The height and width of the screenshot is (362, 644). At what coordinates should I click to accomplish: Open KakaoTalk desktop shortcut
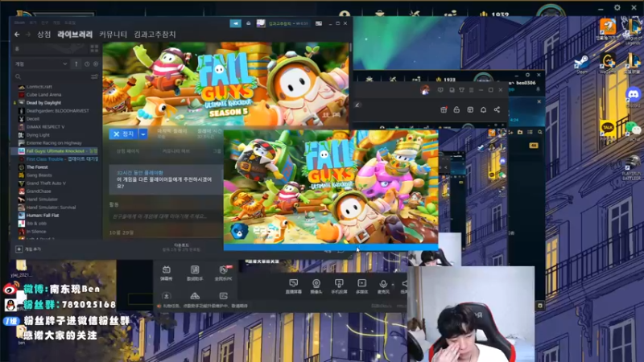(x=608, y=129)
